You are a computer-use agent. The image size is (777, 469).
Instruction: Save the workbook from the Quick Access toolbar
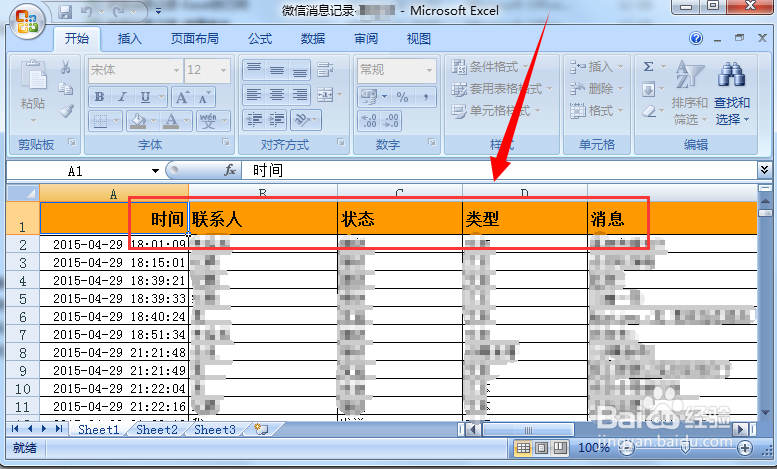coord(65,11)
